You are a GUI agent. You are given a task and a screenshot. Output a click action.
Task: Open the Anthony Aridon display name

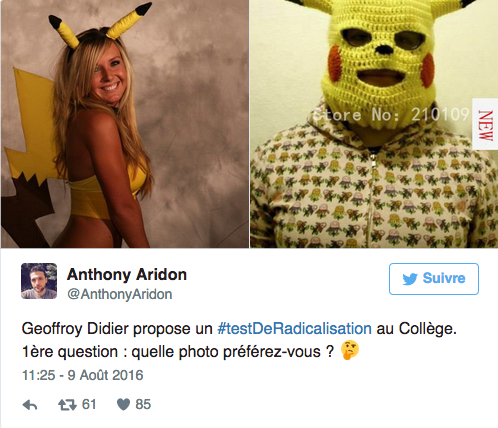[x=127, y=275]
